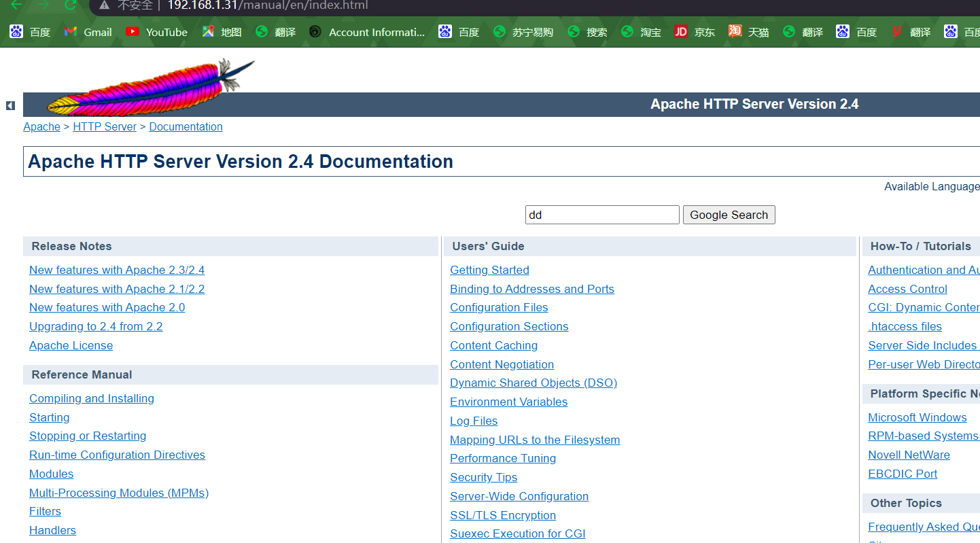Viewport: 980px width, 543px height.
Task: Open the 淘宝 bookmark
Action: (642, 32)
